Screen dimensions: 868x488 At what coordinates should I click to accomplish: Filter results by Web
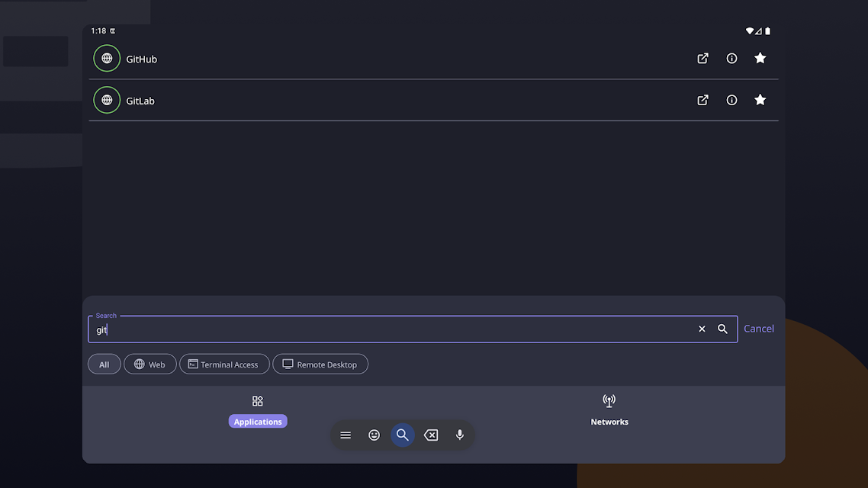pyautogui.click(x=150, y=364)
